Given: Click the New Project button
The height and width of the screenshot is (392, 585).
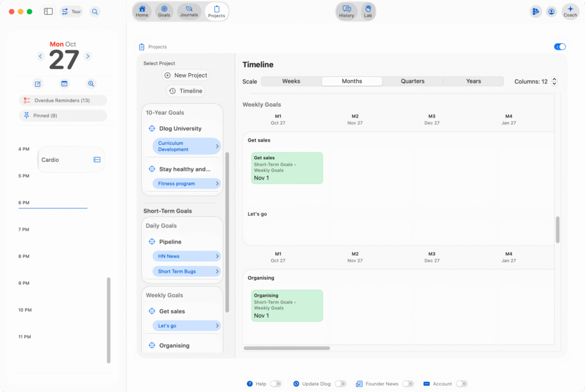Looking at the screenshot, I should (186, 75).
